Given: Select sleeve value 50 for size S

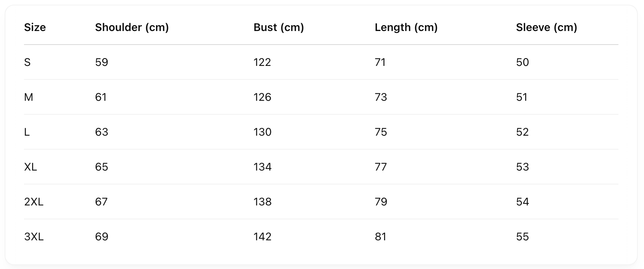Looking at the screenshot, I should (x=522, y=62).
